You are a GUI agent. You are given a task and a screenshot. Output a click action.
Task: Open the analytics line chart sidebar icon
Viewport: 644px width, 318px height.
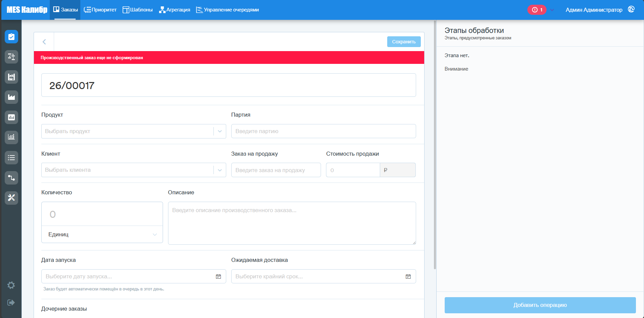(x=11, y=137)
